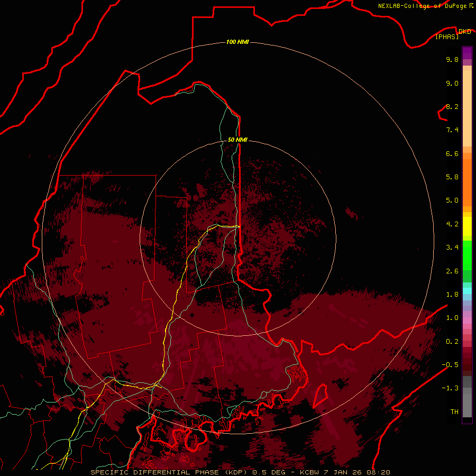Viewport: 476px width, 476px height.
Task: Click the 9.8 value on color scale
Action: [452, 59]
